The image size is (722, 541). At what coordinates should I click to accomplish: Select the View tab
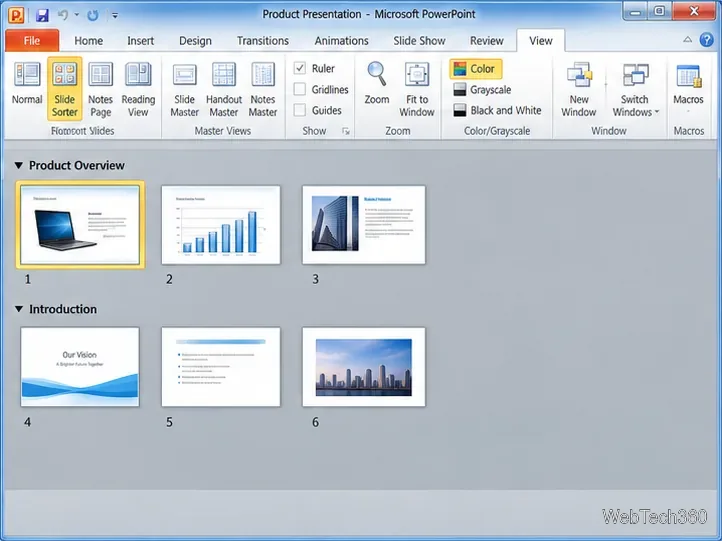(541, 41)
